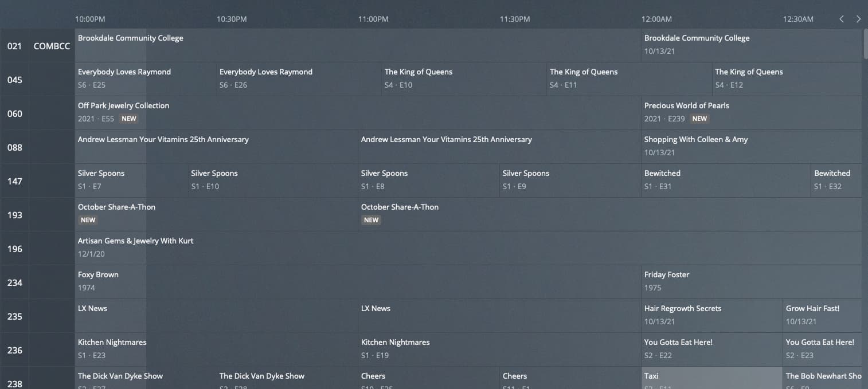Open Brookdale Community College 10:00PM listing

coord(358,46)
